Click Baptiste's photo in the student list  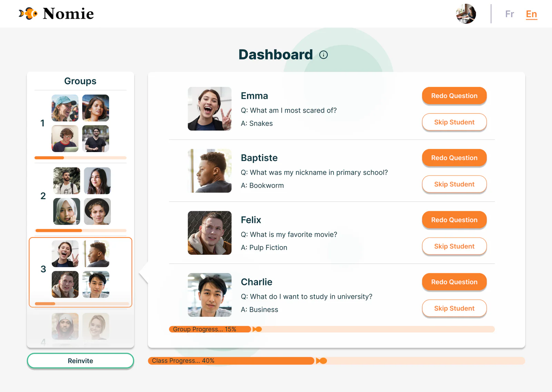(x=209, y=171)
